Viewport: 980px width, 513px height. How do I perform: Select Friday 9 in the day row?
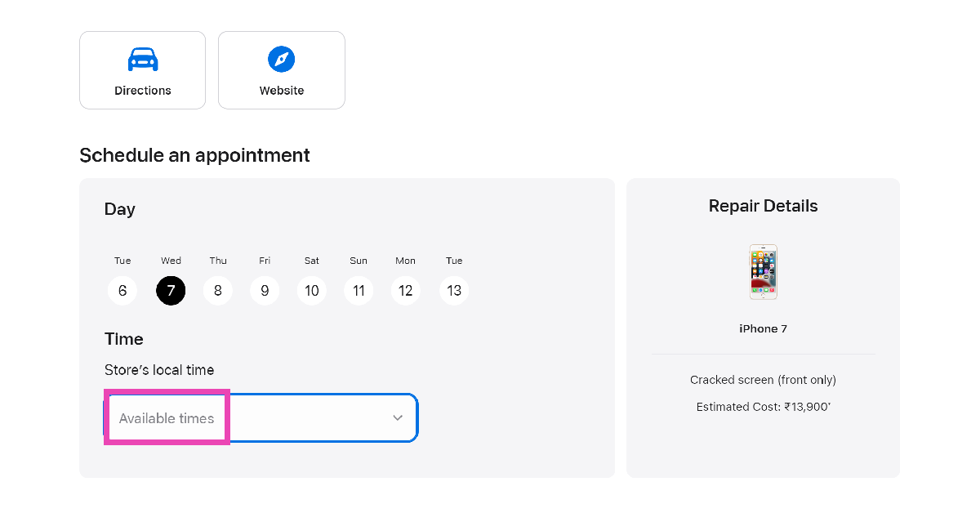[x=265, y=290]
